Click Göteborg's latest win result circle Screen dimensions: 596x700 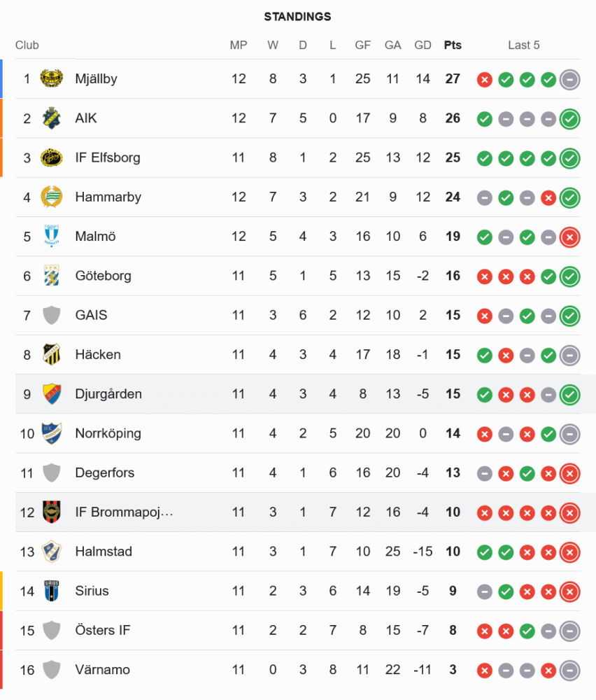[569, 276]
